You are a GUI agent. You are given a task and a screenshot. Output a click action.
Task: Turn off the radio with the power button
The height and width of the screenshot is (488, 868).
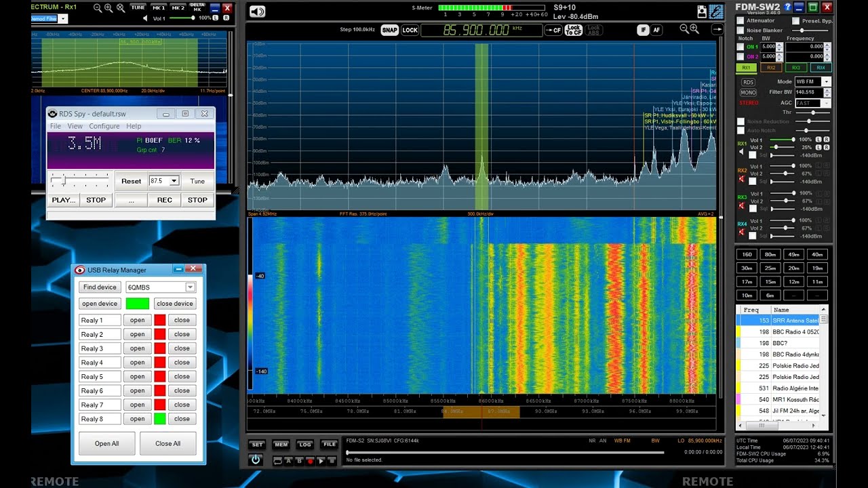click(x=256, y=460)
